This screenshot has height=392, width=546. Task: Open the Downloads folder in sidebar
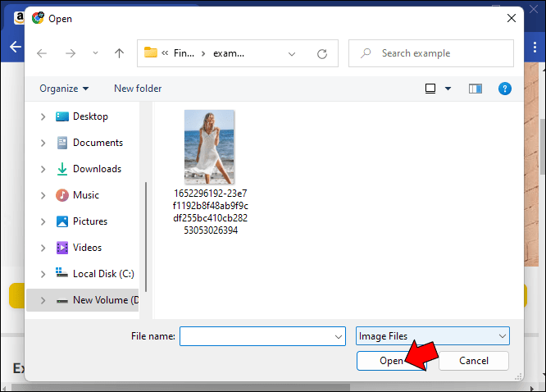point(96,169)
